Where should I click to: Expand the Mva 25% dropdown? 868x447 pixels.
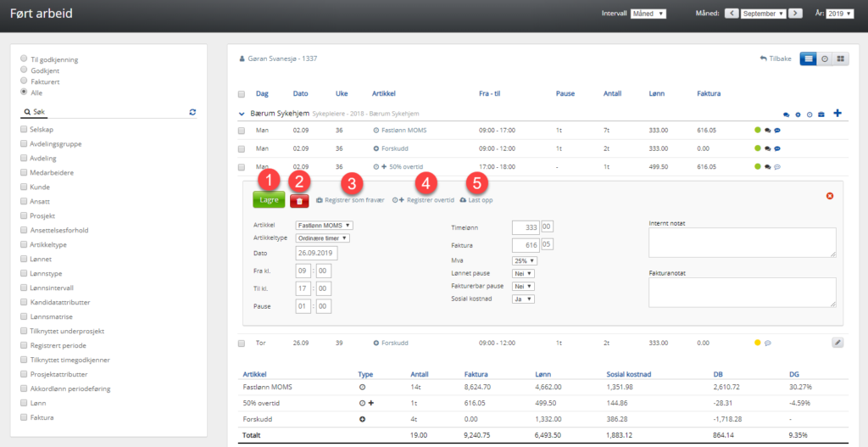524,261
